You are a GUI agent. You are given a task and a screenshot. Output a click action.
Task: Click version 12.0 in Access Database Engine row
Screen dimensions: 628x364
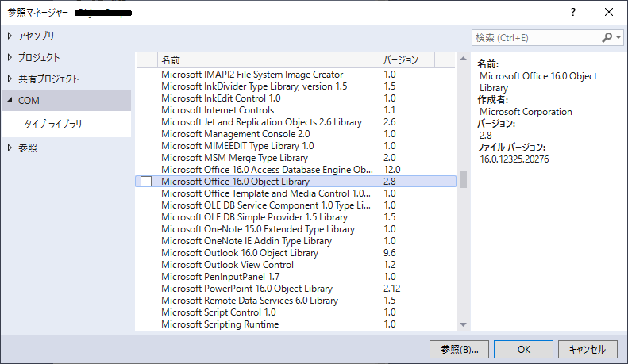[x=391, y=170]
